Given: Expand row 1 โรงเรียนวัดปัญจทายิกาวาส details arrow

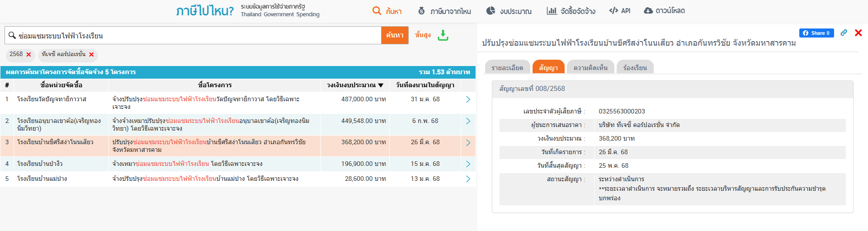Looking at the screenshot, I should tap(468, 99).
